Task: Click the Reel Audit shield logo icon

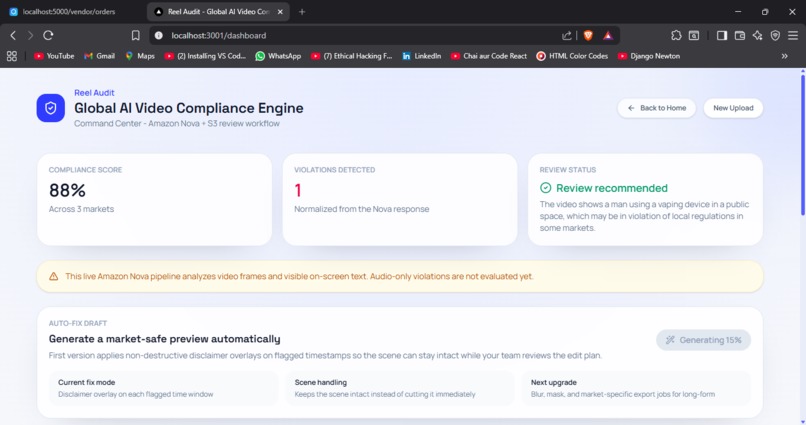Action: (x=50, y=108)
